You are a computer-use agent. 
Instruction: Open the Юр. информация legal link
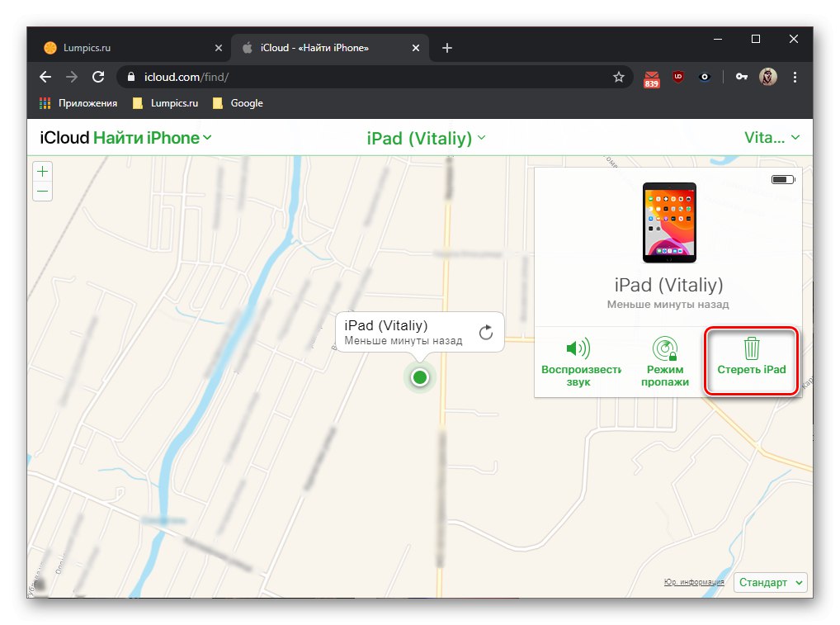(x=694, y=582)
